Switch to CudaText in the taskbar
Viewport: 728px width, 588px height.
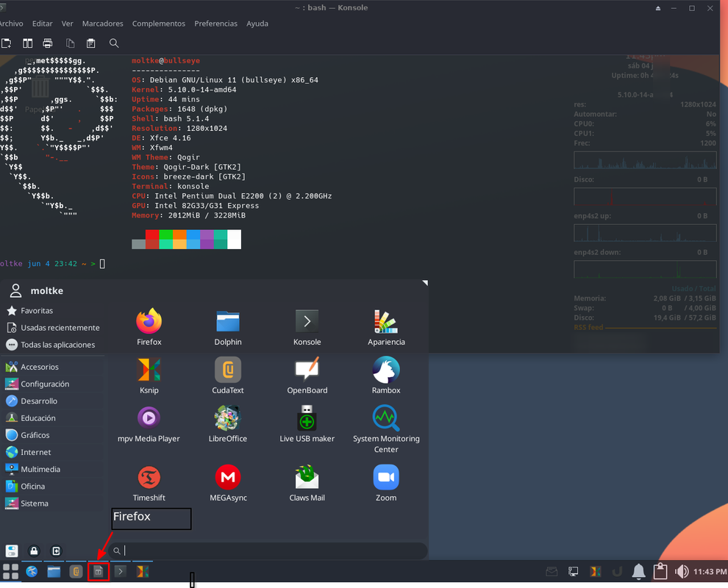(76, 571)
